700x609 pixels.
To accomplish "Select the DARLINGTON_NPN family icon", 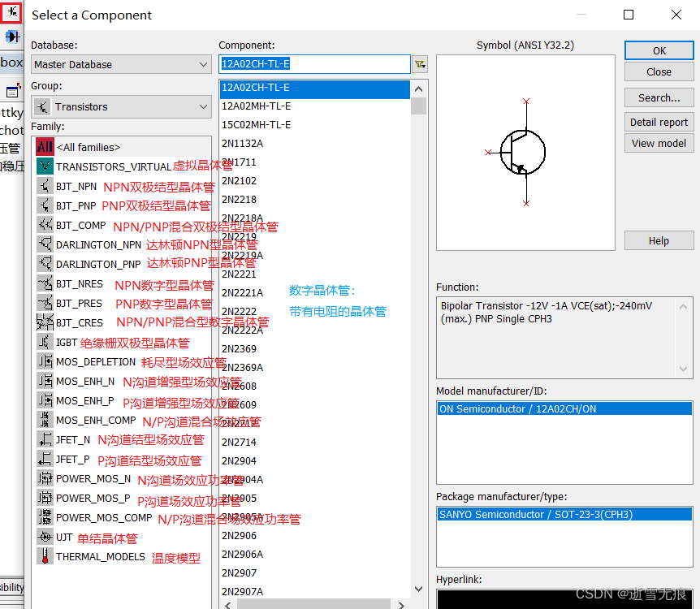I will point(45,243).
